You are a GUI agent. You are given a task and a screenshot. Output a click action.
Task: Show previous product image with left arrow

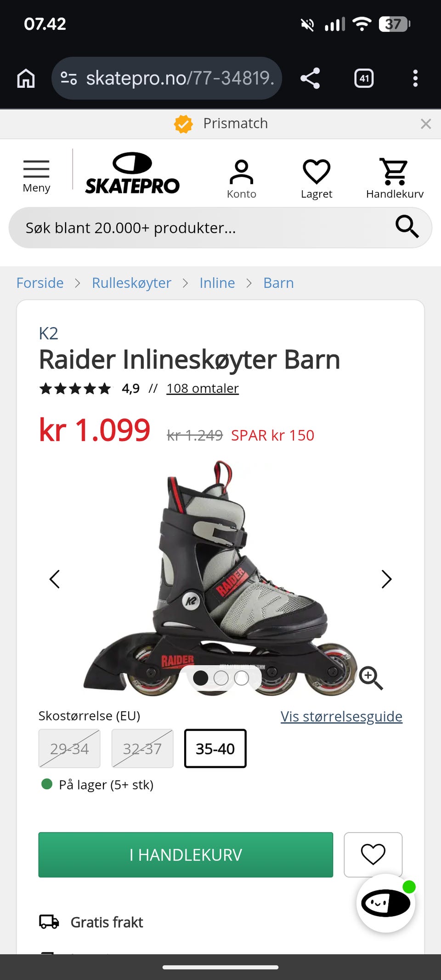click(55, 579)
